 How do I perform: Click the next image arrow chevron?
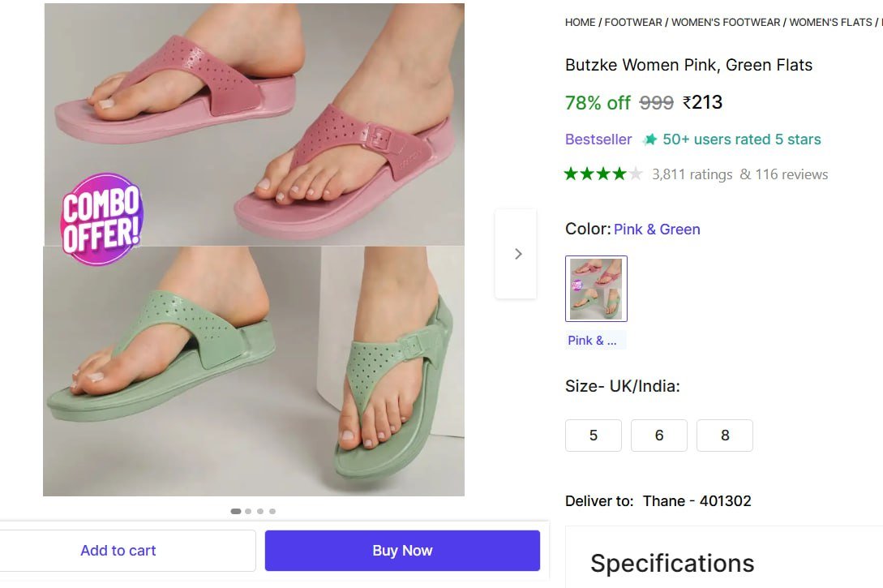click(517, 253)
